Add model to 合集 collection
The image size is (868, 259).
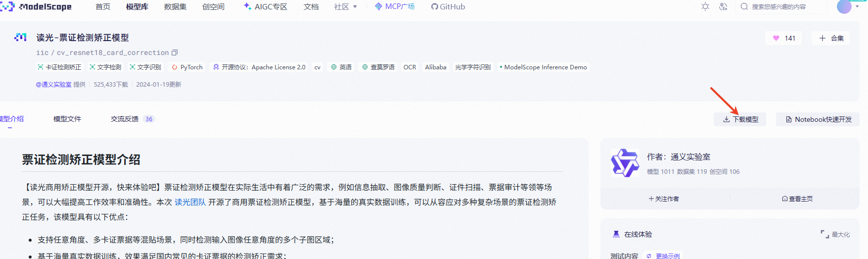pos(831,38)
